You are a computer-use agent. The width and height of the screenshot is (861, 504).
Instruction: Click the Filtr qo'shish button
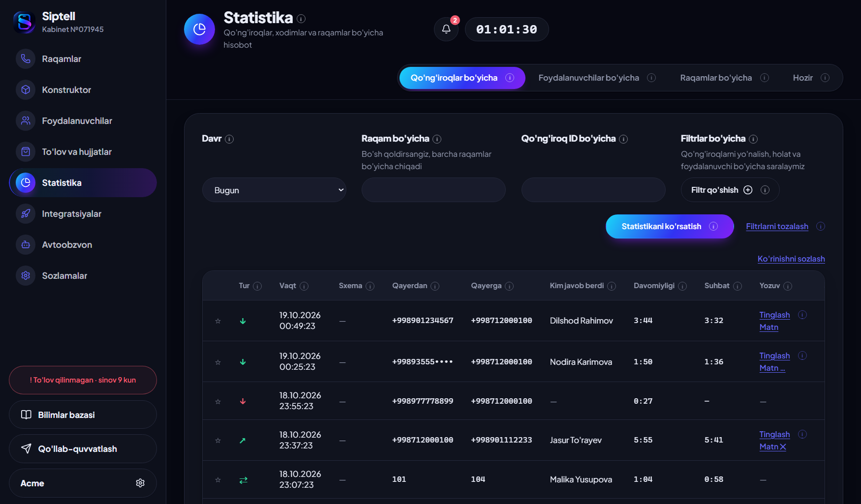click(730, 190)
